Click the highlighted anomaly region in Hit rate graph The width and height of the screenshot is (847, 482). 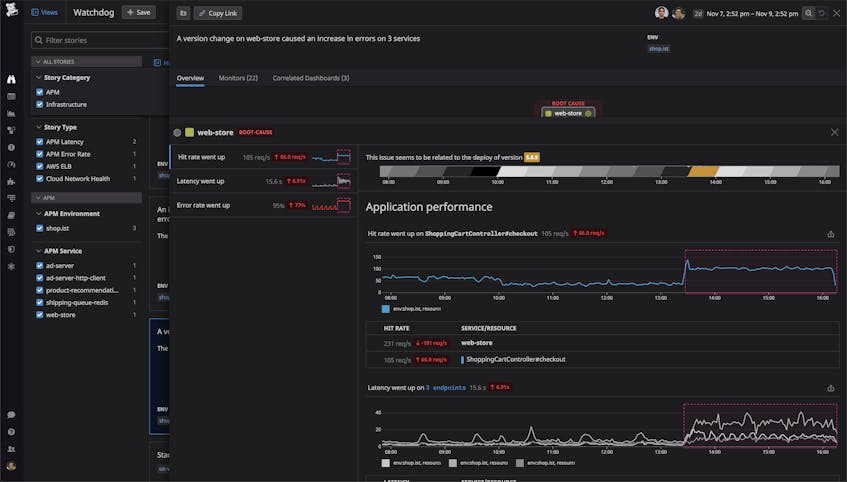[x=761, y=271]
